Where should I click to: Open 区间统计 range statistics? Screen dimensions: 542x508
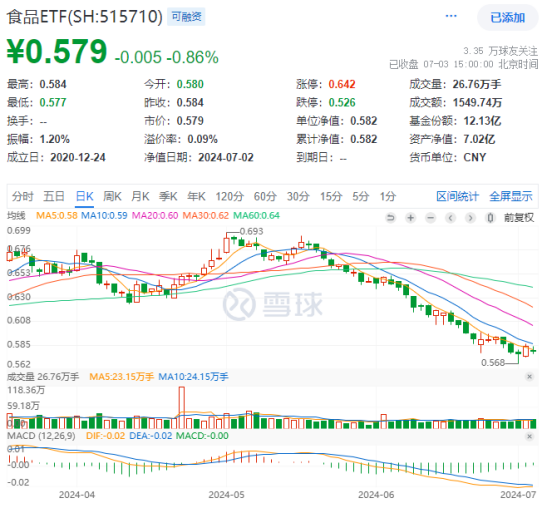click(x=457, y=196)
